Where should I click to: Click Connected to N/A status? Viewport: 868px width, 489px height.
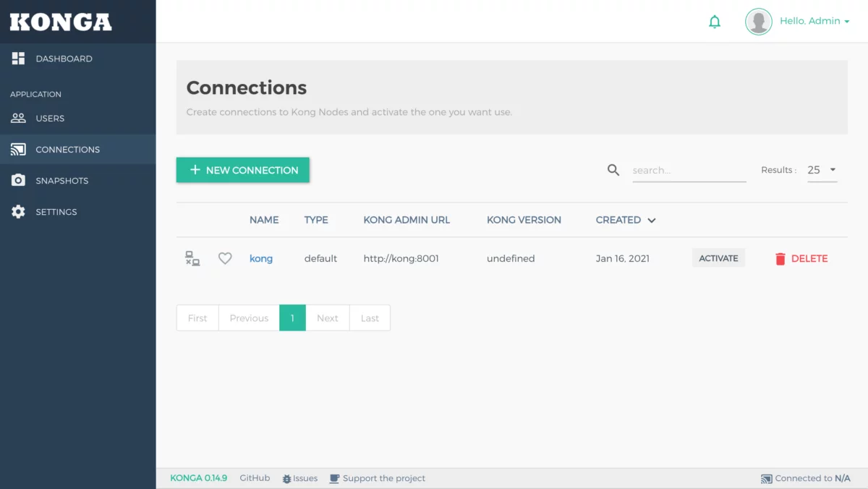tap(806, 478)
